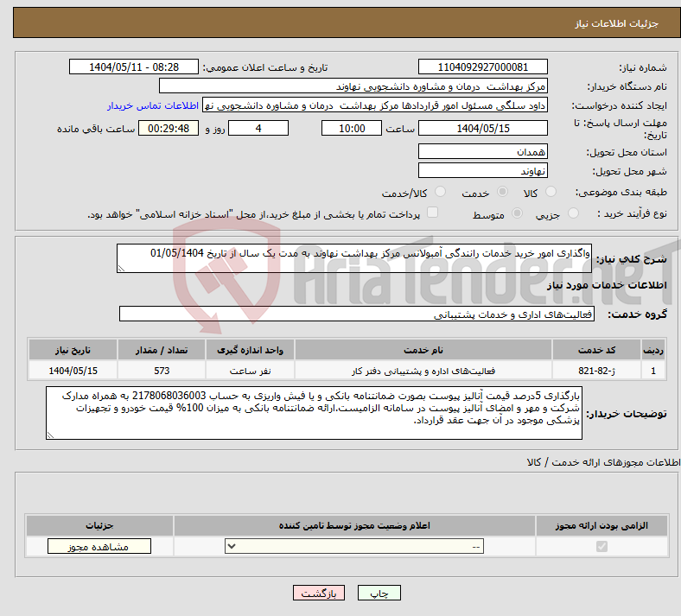Image resolution: width=681 pixels, height=616 pixels.
Task: Click the service code cell ژ-82-821
Action: point(597,371)
